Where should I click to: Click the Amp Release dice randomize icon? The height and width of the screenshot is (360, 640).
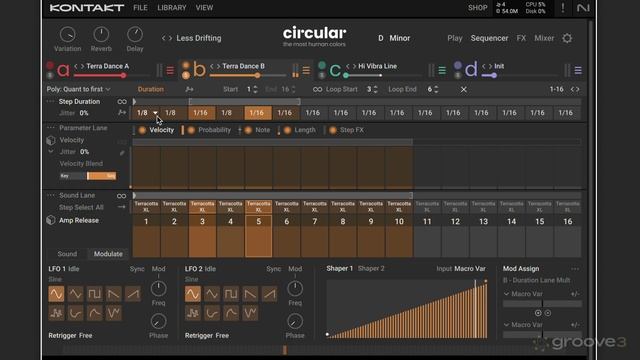point(51,220)
